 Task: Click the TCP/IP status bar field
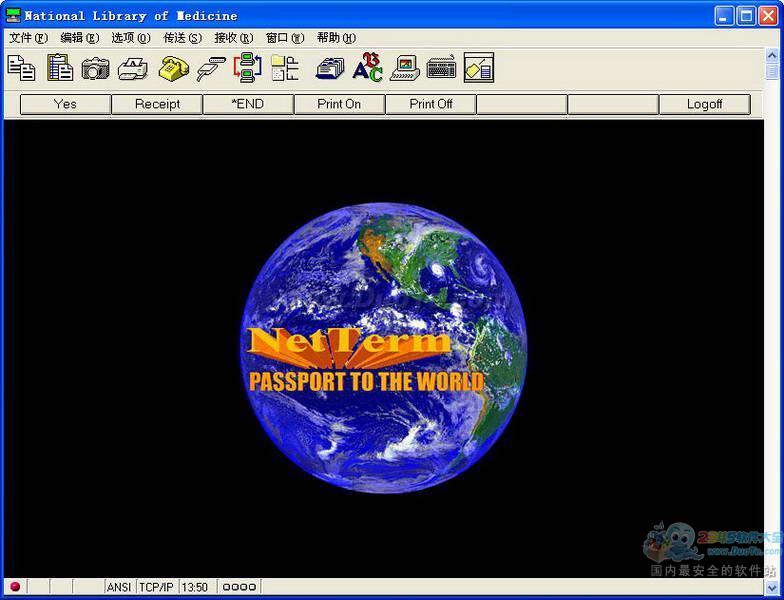tap(156, 587)
